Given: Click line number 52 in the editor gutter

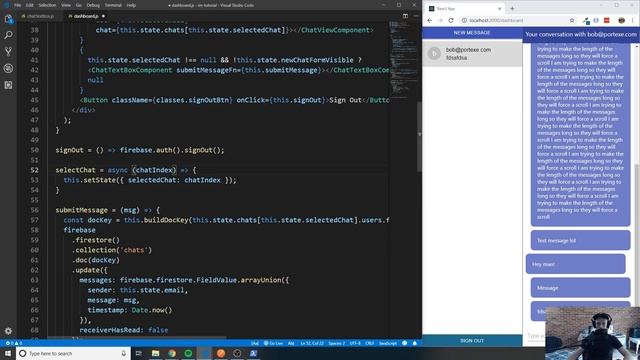Looking at the screenshot, I should [x=34, y=170].
